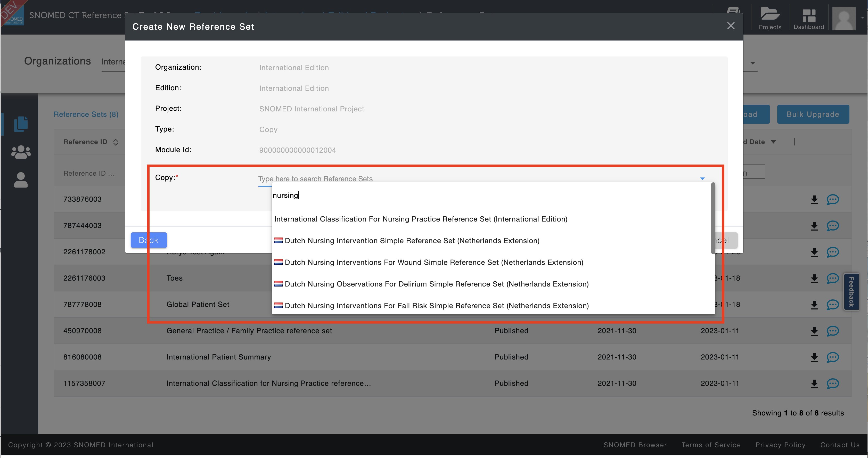Open comments for International Patient Summary
This screenshot has height=458, width=868.
(x=833, y=357)
